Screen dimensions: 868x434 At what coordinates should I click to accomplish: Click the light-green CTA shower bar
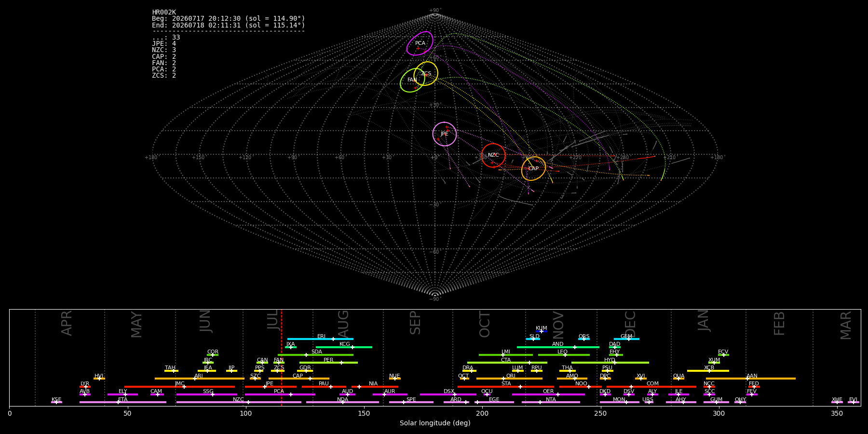click(507, 363)
